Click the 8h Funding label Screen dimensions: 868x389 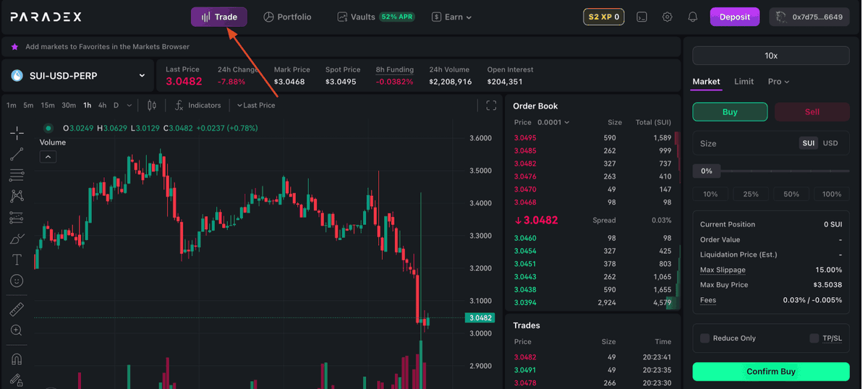click(x=395, y=69)
